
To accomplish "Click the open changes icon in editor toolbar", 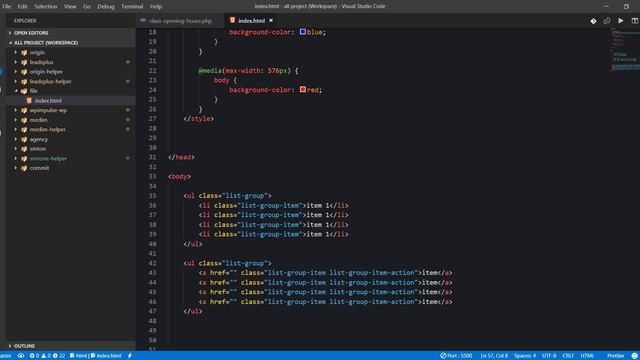I will tap(607, 21).
